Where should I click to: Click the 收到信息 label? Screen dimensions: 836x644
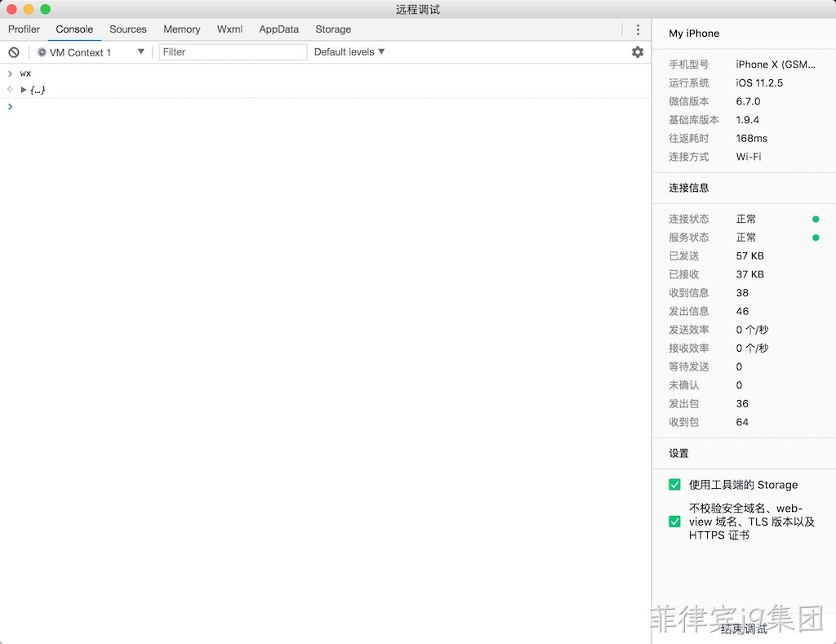click(x=689, y=293)
